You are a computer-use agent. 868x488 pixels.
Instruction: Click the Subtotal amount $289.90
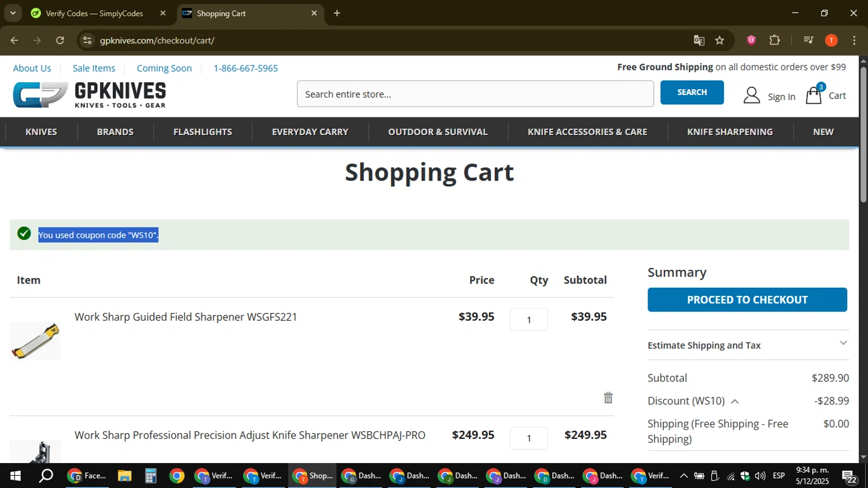830,378
